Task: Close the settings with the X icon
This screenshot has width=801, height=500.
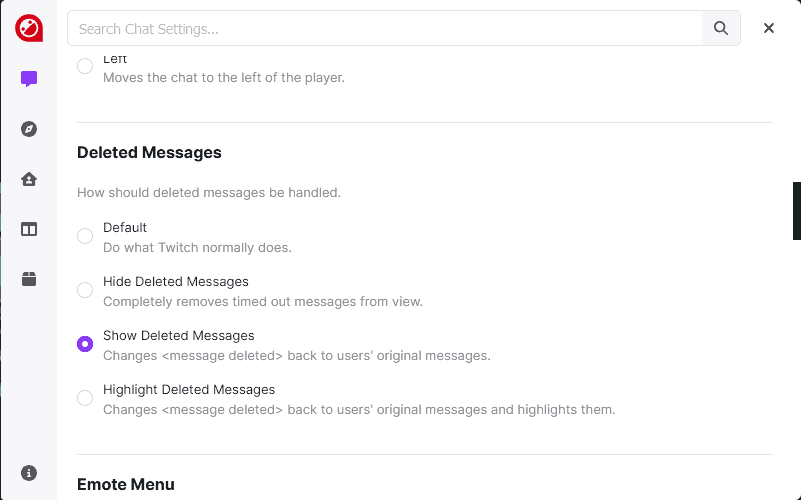Action: click(769, 29)
